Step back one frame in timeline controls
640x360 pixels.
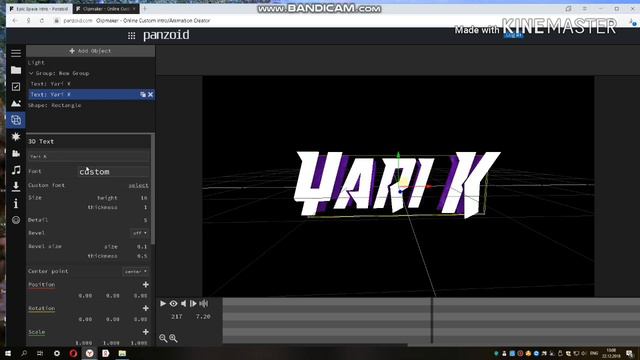184,303
